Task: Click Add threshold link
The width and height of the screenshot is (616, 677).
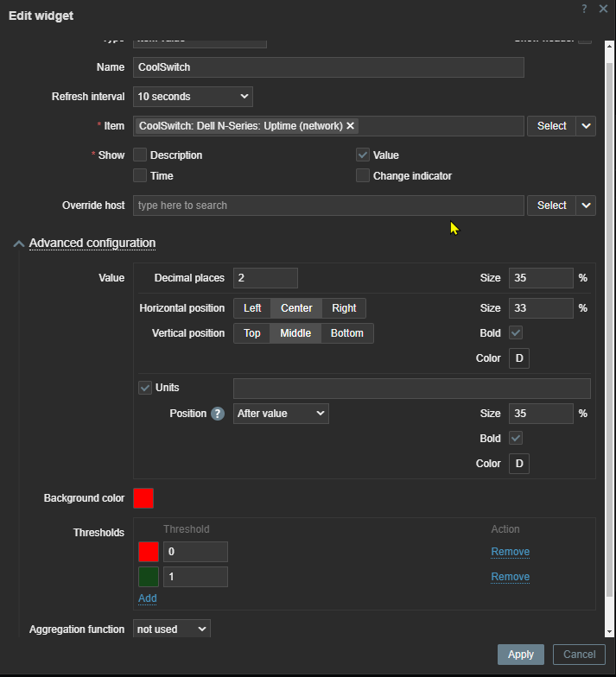Action: point(147,598)
